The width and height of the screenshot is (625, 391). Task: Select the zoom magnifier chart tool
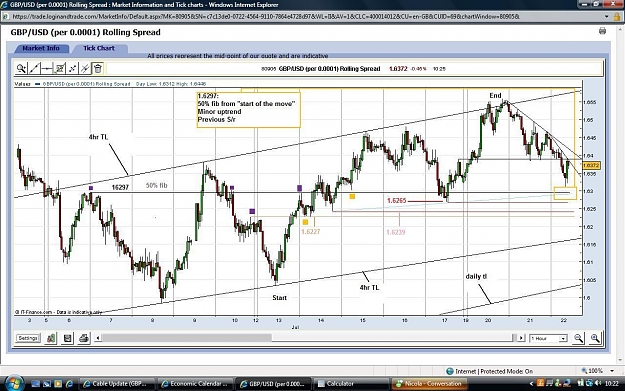(x=21, y=69)
